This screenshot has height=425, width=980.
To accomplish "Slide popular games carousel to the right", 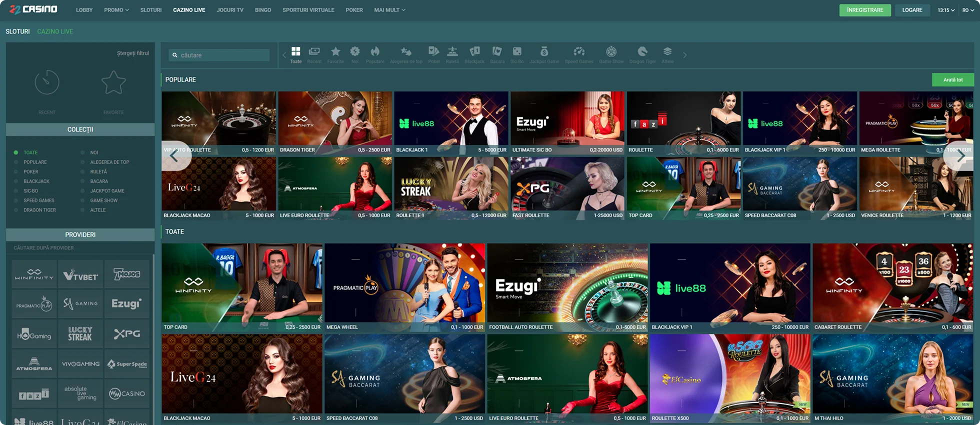I will coord(958,156).
